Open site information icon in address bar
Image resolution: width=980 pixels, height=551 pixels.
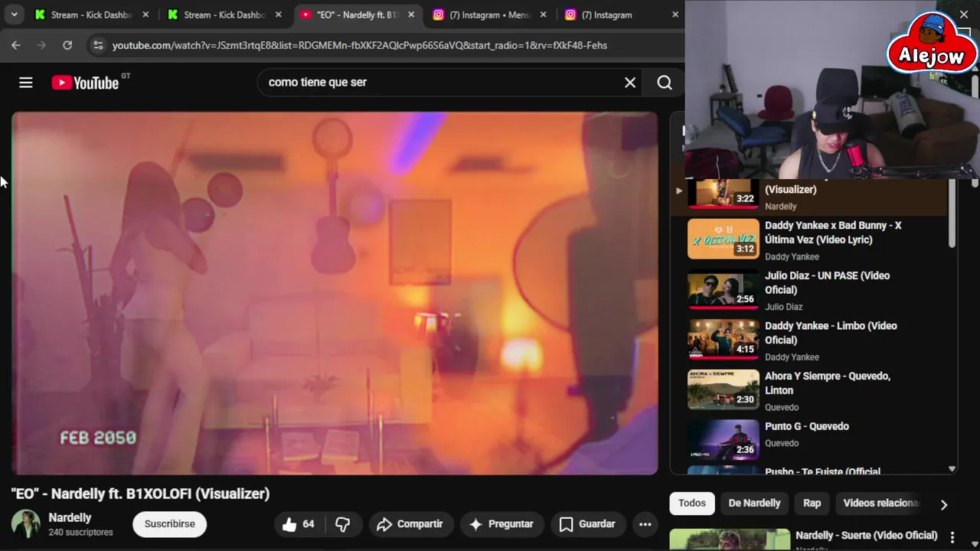[x=98, y=45]
